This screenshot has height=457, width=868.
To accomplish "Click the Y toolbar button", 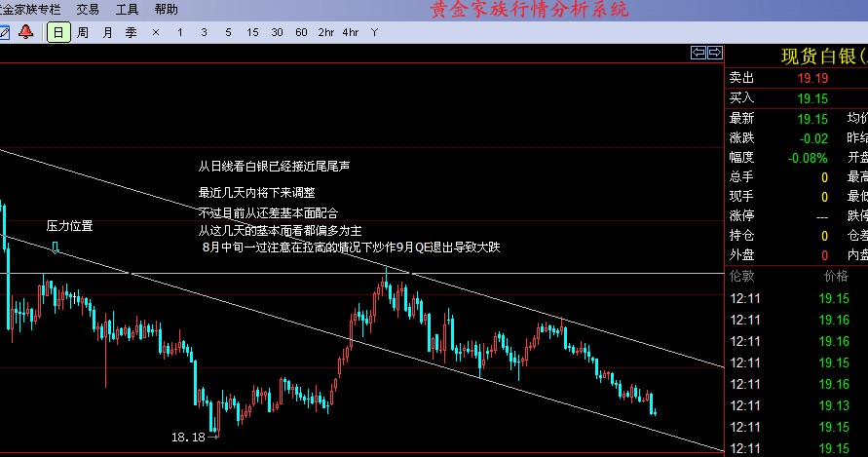I will tap(375, 33).
